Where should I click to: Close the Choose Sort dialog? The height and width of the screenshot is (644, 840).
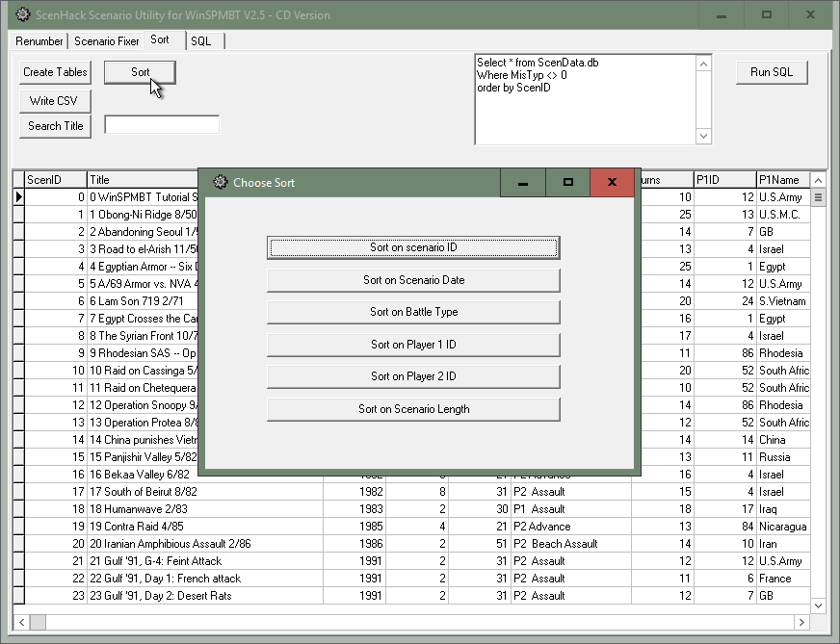click(x=612, y=183)
